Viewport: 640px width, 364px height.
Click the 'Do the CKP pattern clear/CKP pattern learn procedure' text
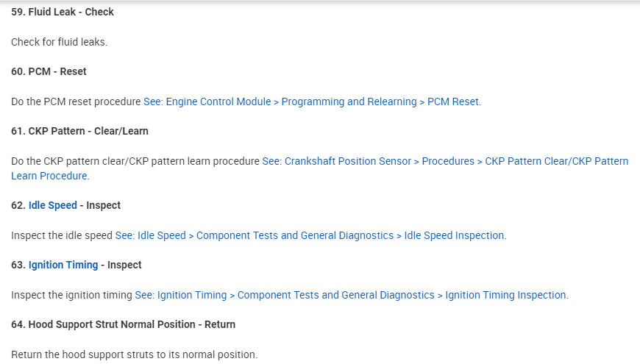[x=135, y=161]
